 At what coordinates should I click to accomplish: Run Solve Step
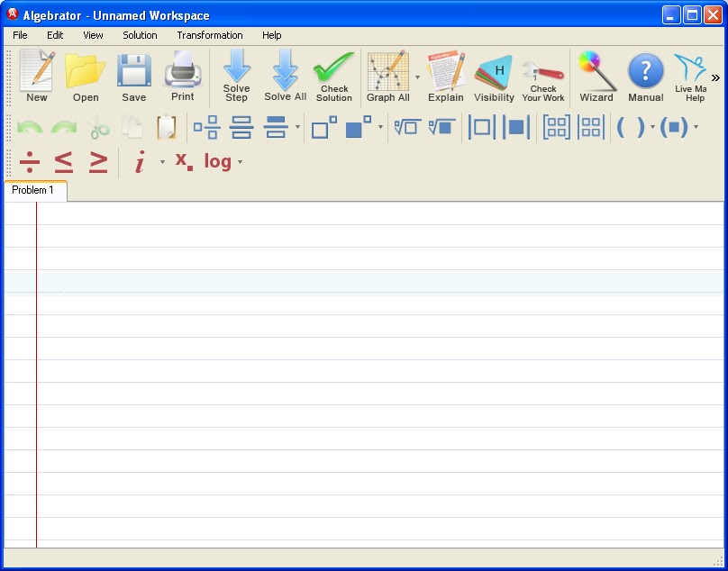[x=236, y=77]
